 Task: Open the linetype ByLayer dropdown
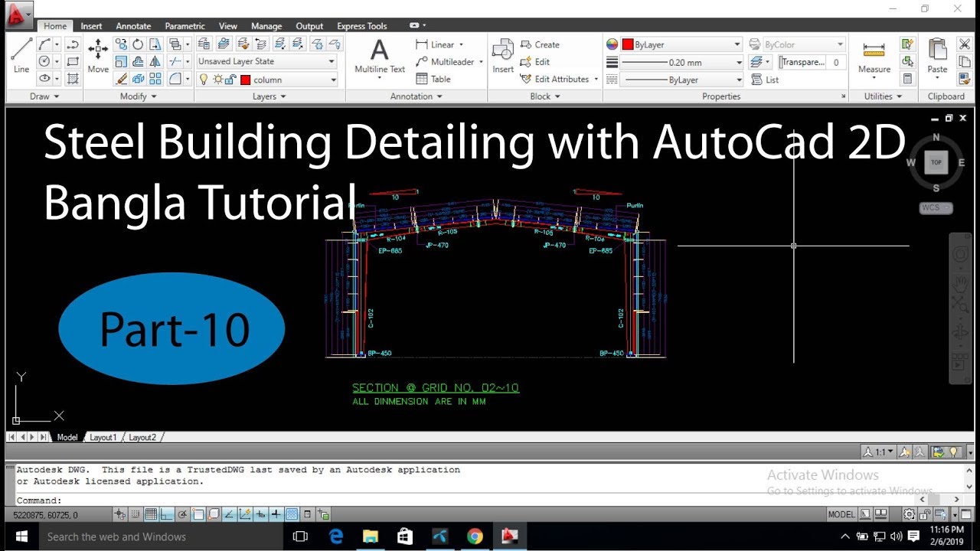click(x=681, y=80)
